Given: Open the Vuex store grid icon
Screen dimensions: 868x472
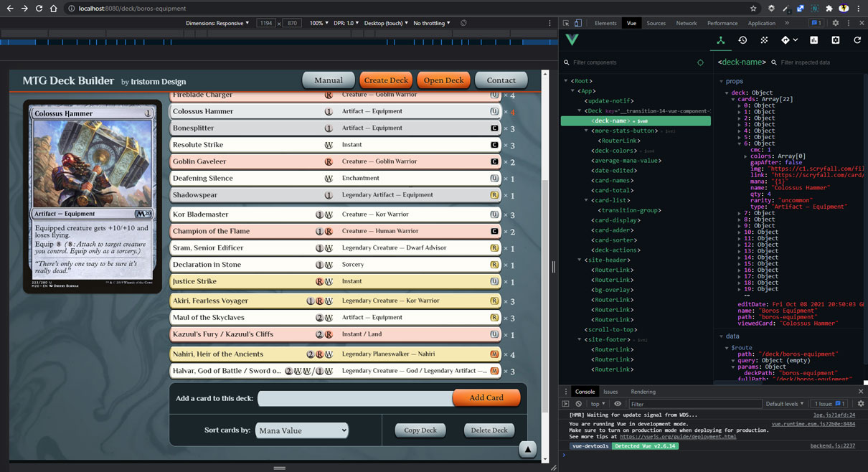Looking at the screenshot, I should point(764,40).
